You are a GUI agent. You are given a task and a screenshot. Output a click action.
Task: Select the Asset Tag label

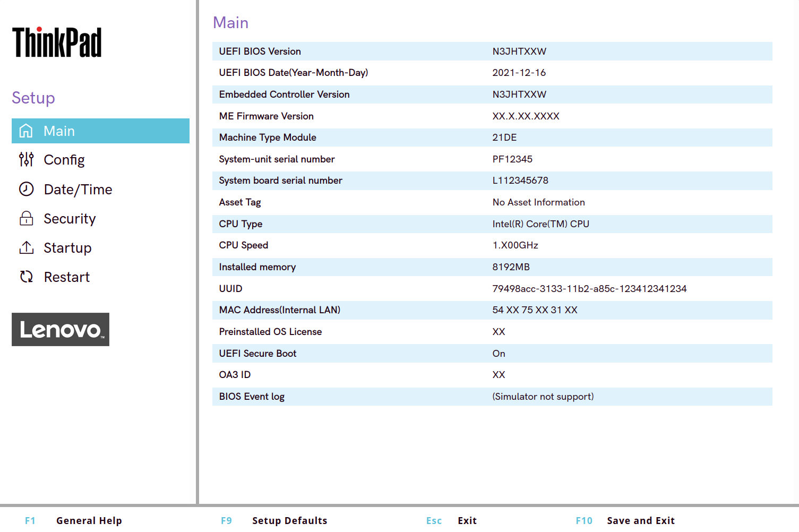[x=240, y=202]
